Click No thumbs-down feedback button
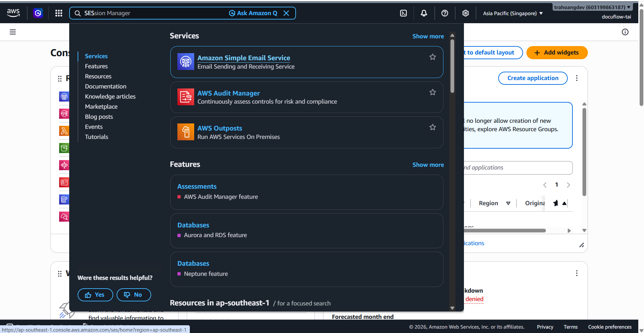 [x=134, y=295]
